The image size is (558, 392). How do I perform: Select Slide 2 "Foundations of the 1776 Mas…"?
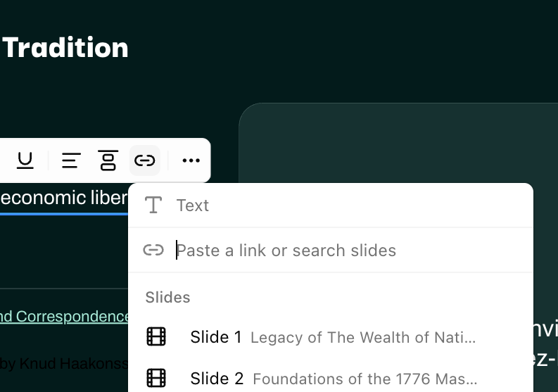[330, 378]
